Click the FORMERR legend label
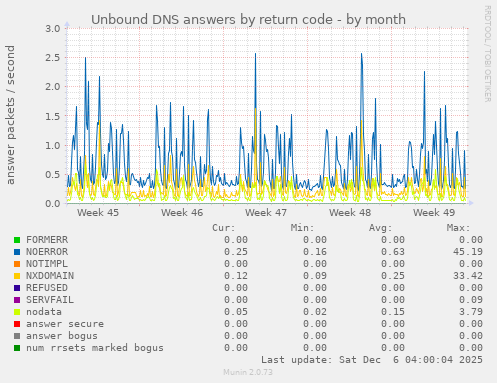 coord(47,240)
